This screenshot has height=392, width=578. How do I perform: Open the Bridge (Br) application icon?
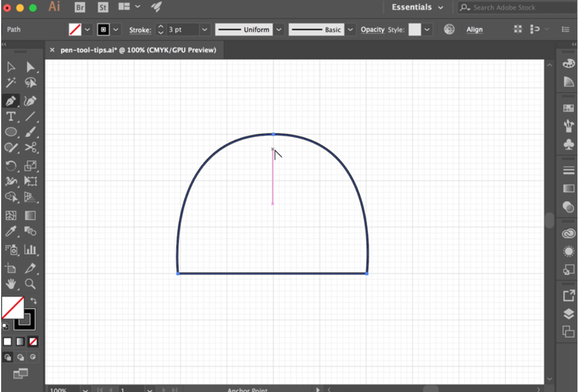coord(80,7)
